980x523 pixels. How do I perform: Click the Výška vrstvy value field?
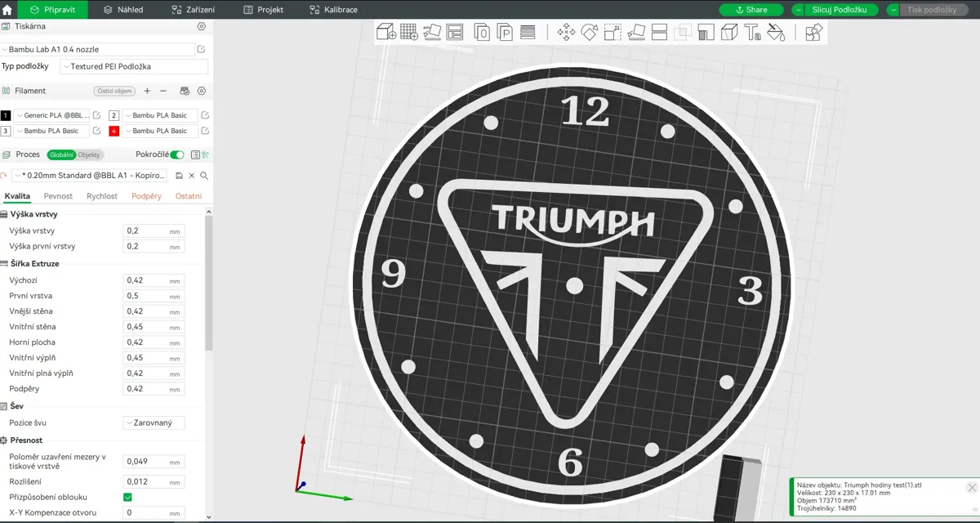point(154,231)
